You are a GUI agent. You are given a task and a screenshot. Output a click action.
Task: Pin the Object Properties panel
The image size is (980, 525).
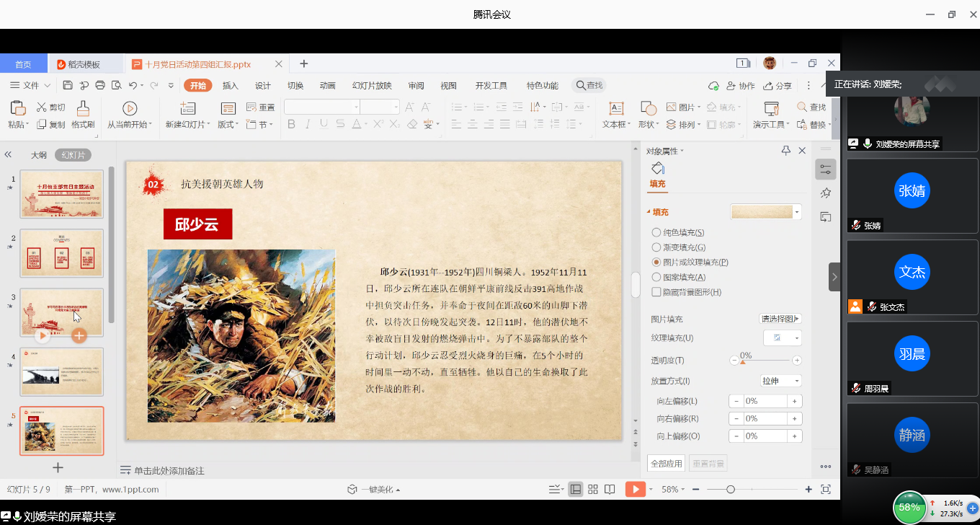click(786, 151)
